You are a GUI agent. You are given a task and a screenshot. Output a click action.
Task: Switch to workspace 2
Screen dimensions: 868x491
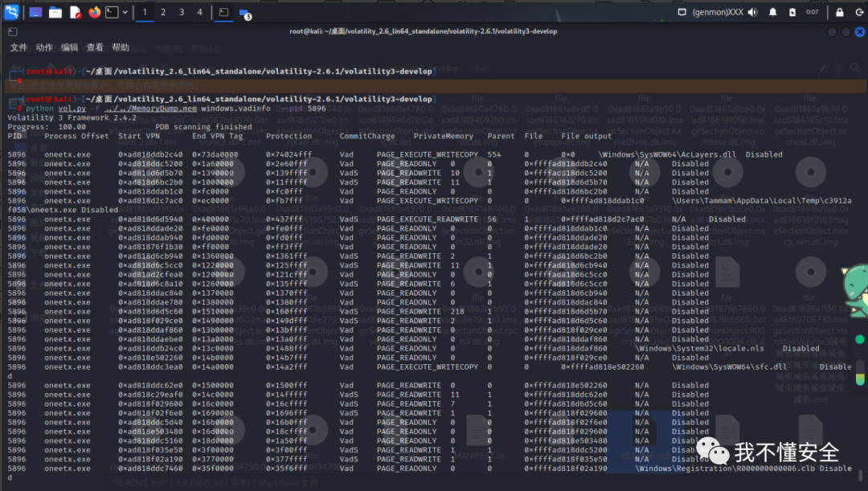point(162,11)
